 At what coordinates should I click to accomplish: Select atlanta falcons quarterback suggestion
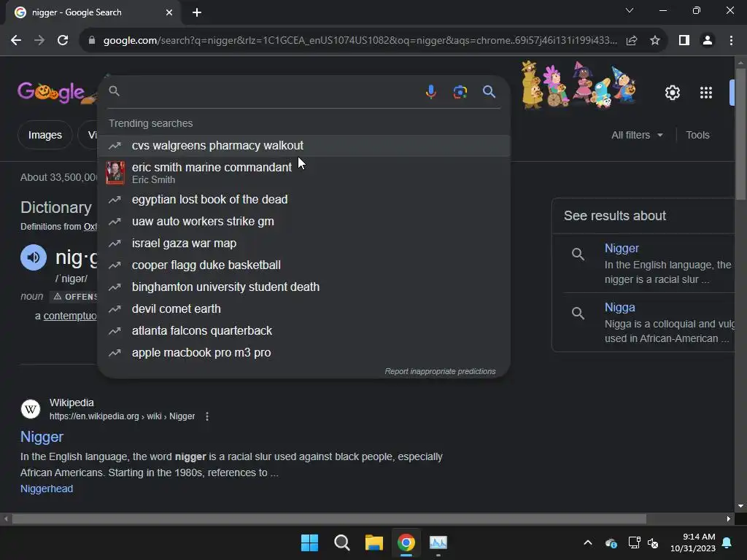pos(304,331)
